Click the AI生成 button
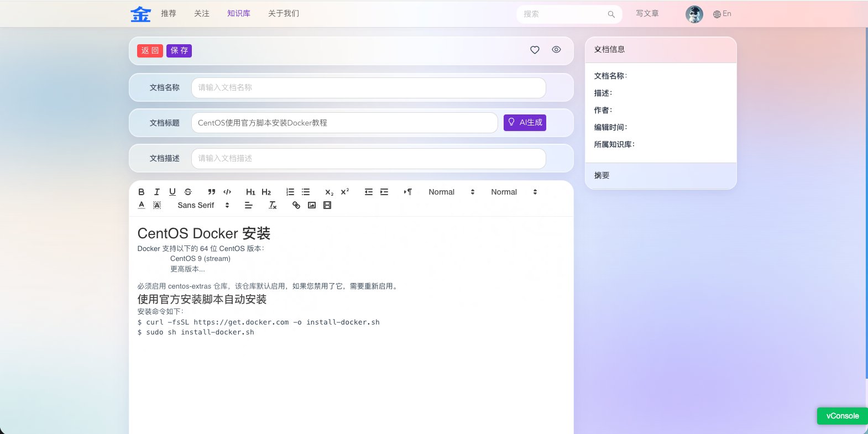This screenshot has height=434, width=868. pos(525,123)
